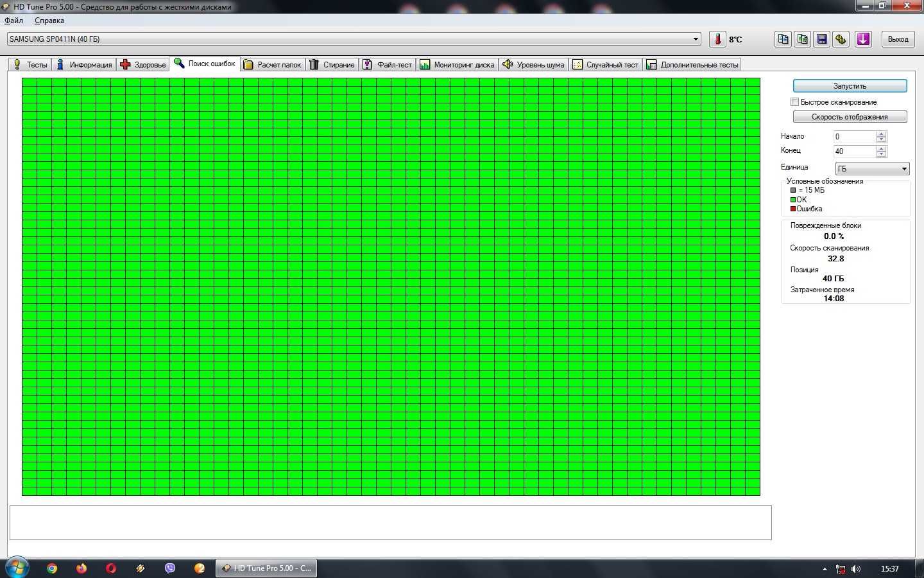Decrease the Начало value with down arrow
Image resolution: width=924 pixels, height=578 pixels.
[881, 139]
